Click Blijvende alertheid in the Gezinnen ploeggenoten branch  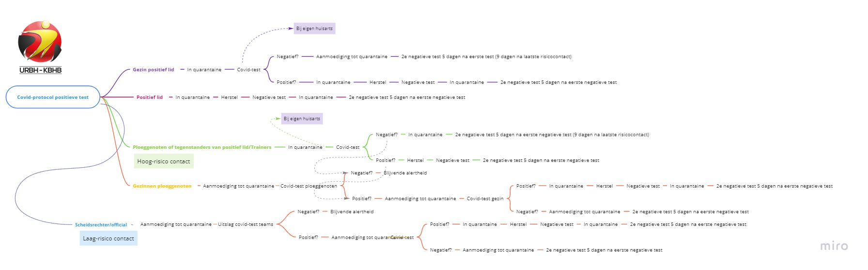tap(405, 173)
